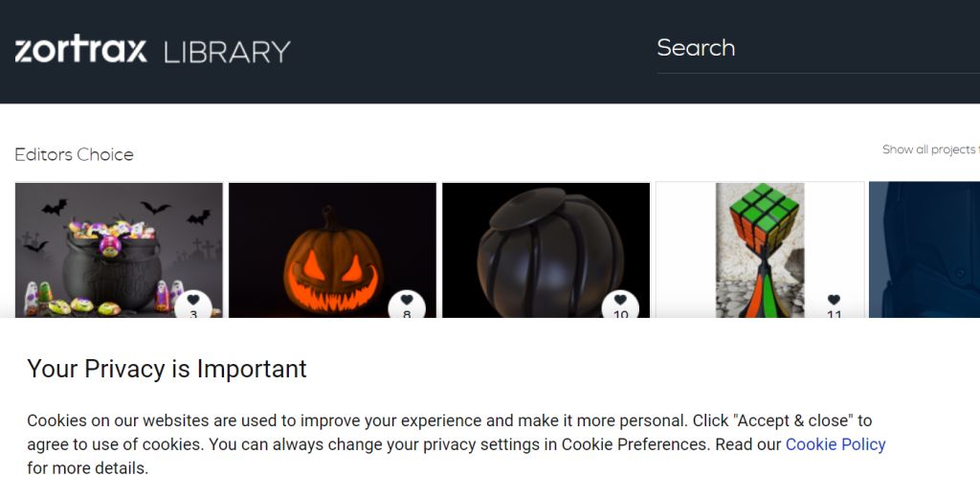This screenshot has height=499, width=980.
Task: Open the partially visible blue project thumbnail
Action: coord(924,249)
